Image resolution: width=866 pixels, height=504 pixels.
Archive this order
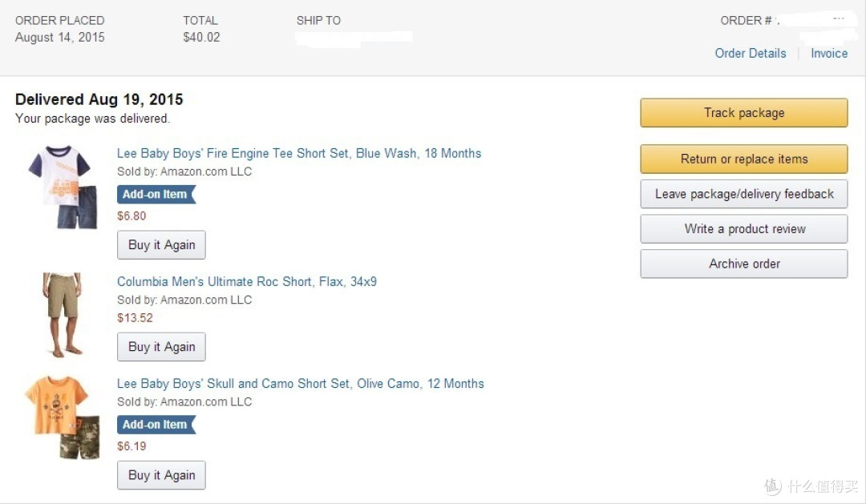[743, 264]
